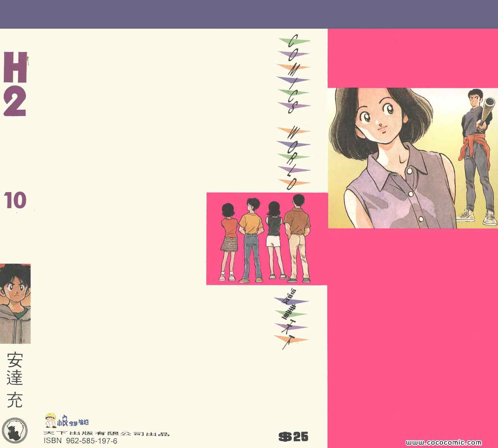Click the boy in the yellow shirt and jeans
This screenshot has height=448, width=498.
251,239
